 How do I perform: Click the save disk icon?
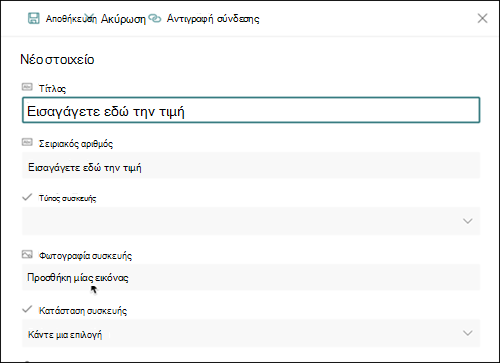(33, 18)
